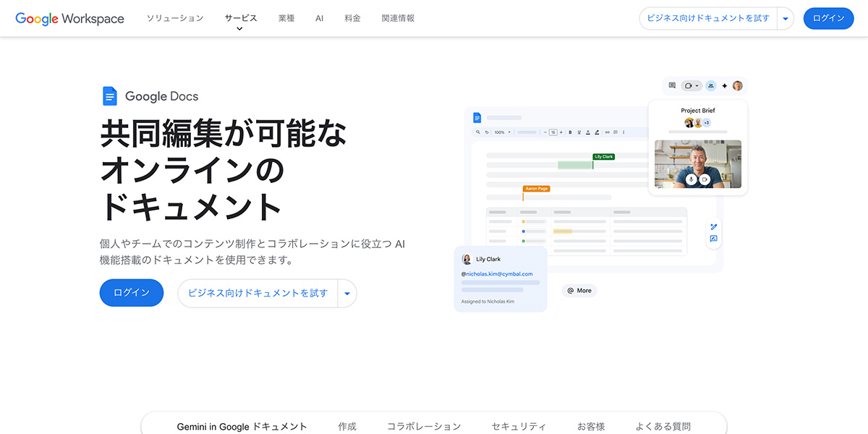Click the blue Docs icon beside Google Docs
This screenshot has height=434, width=868.
(x=109, y=96)
